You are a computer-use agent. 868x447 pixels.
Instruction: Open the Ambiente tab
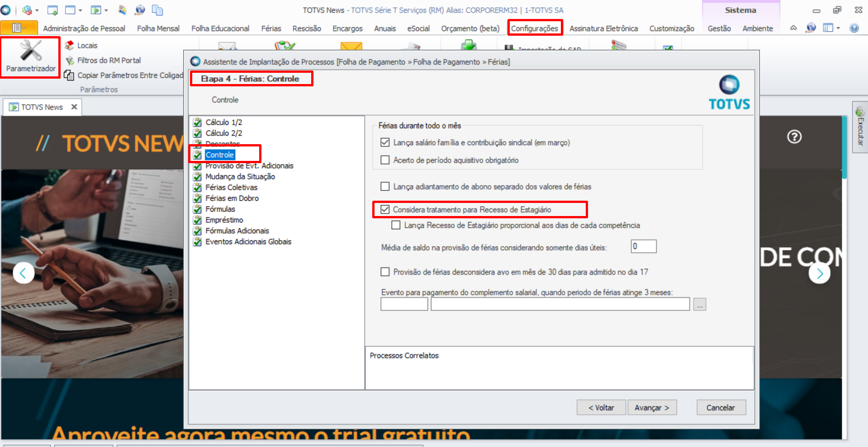(758, 28)
